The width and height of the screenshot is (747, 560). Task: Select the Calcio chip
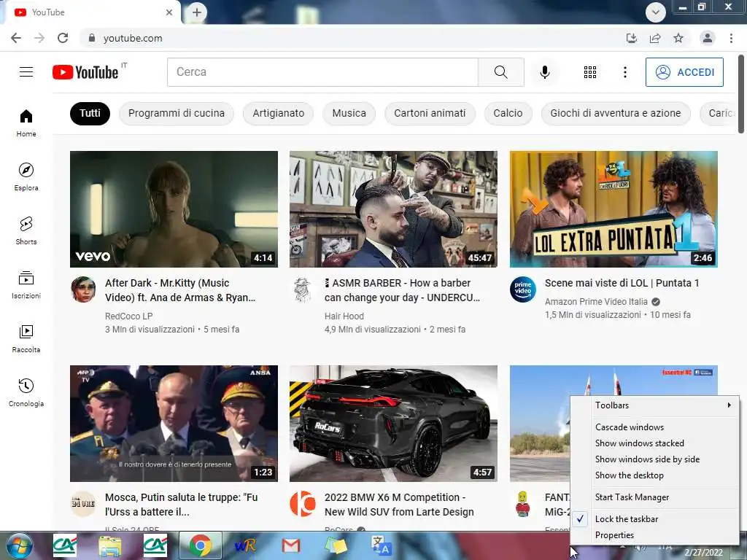pyautogui.click(x=508, y=113)
